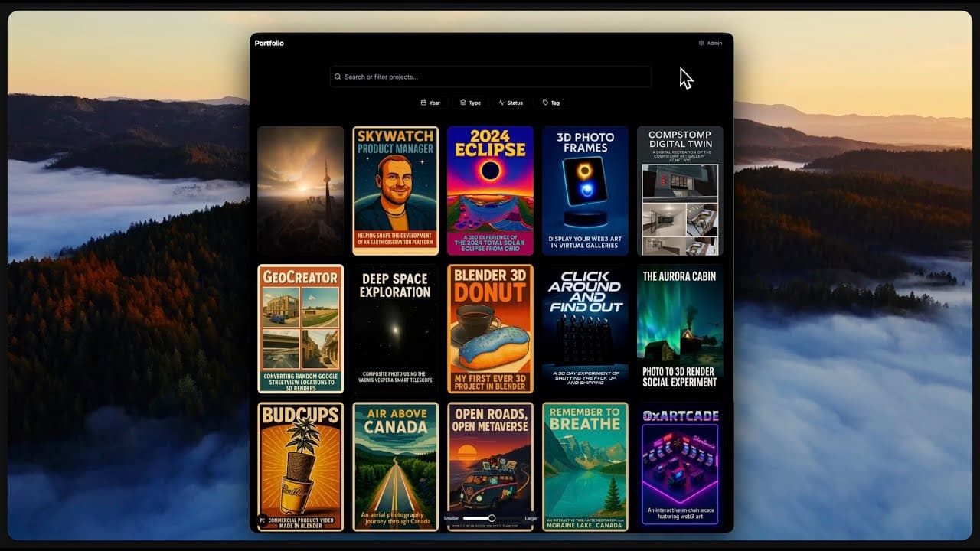
Task: Select the 3D Photo Frames project
Action: [585, 191]
